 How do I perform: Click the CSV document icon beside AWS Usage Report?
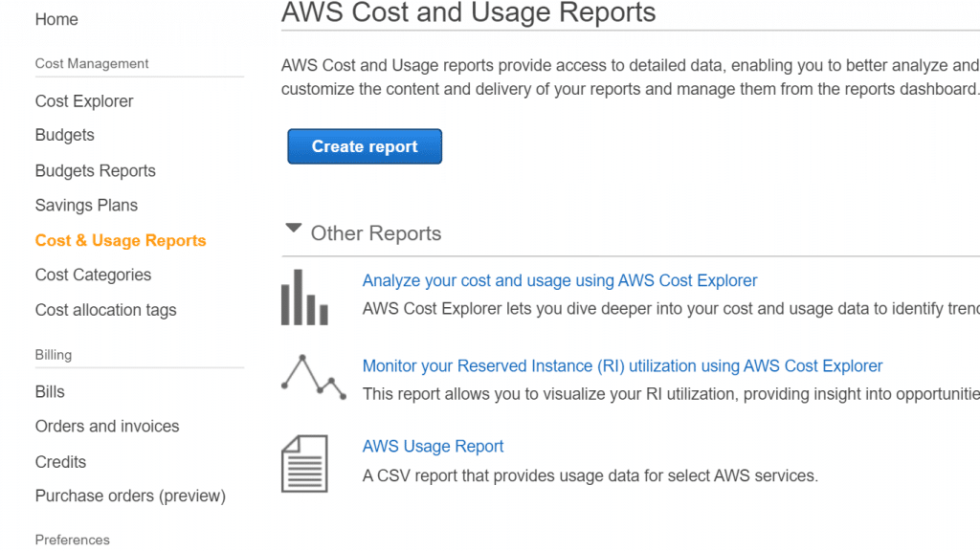click(x=303, y=463)
